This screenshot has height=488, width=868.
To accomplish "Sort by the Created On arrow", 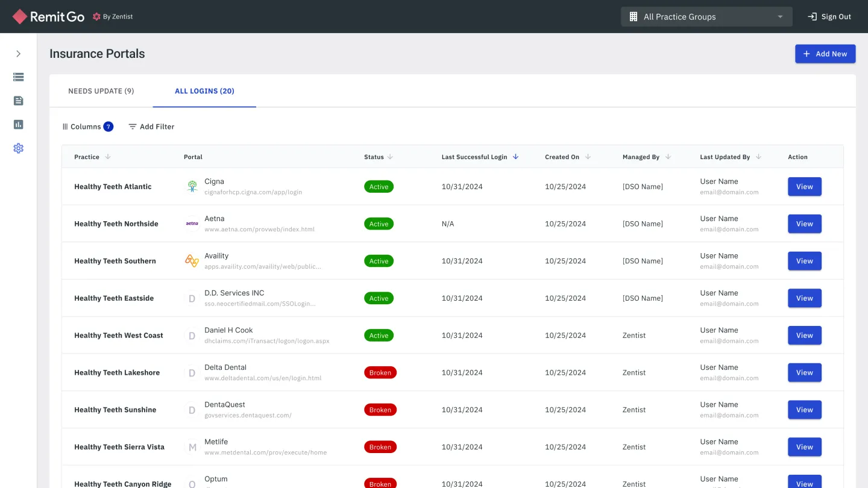I will pyautogui.click(x=588, y=157).
